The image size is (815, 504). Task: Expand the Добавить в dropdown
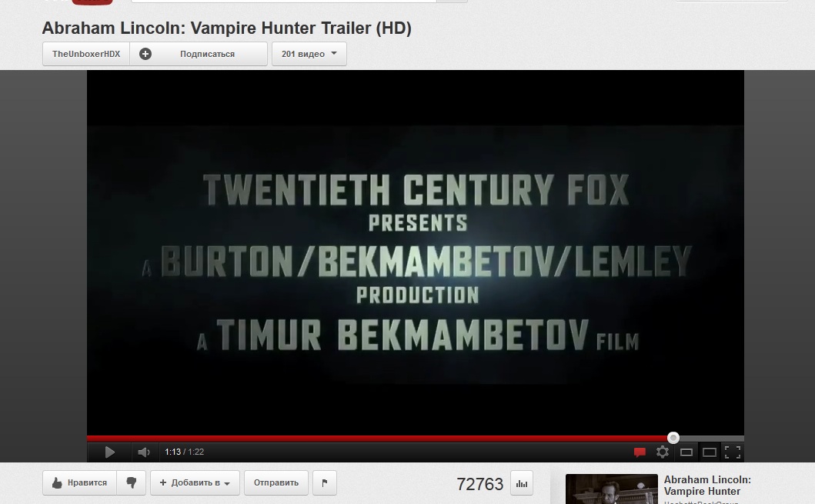195,482
